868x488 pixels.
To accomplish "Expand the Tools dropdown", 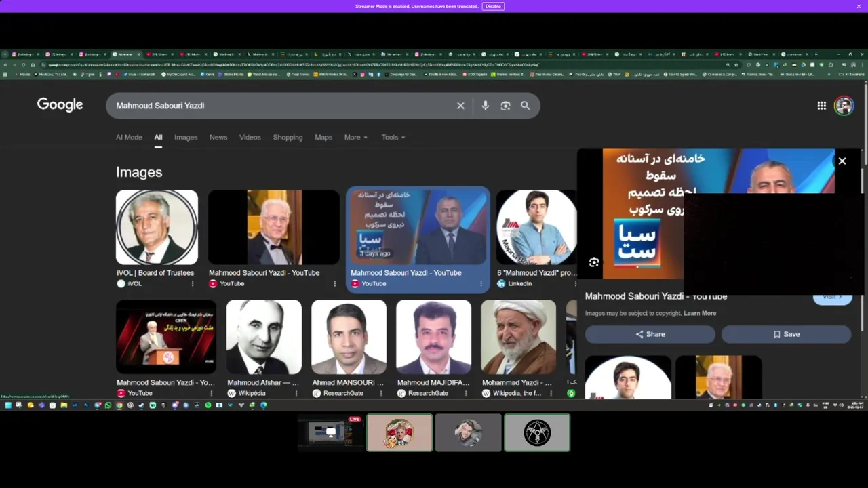I will click(x=393, y=137).
